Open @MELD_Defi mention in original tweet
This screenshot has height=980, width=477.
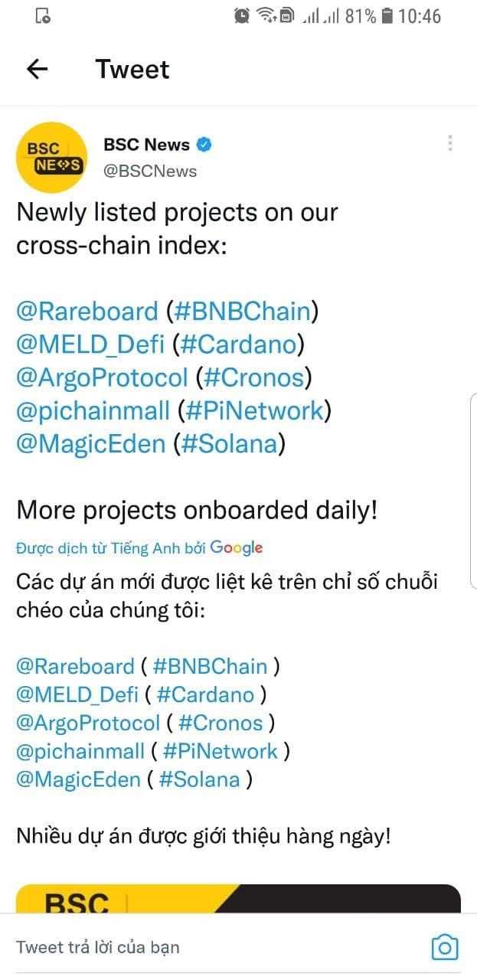click(x=90, y=345)
